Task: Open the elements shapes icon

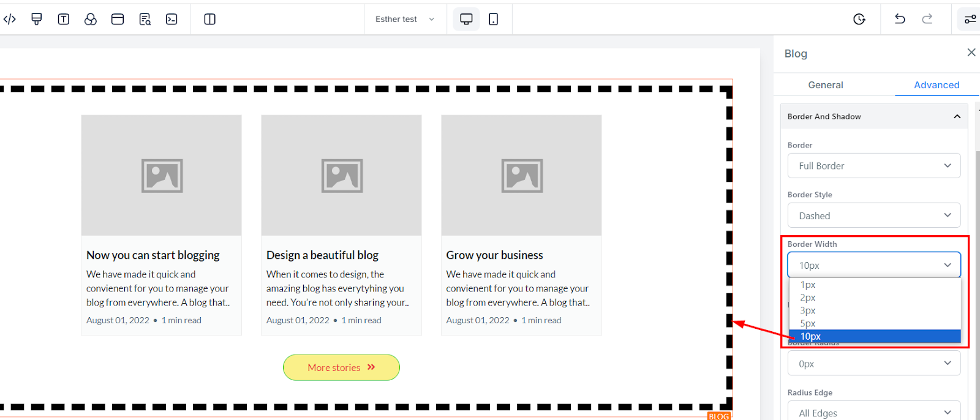Action: [x=91, y=19]
